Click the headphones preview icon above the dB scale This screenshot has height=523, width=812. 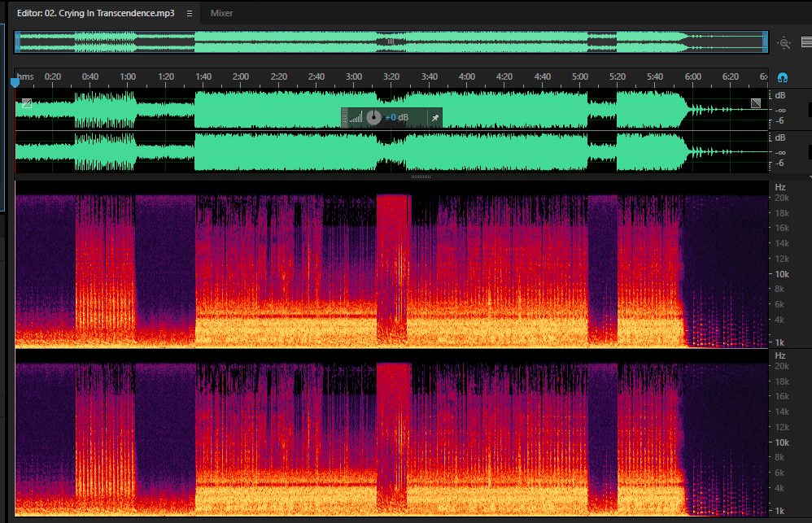(783, 77)
